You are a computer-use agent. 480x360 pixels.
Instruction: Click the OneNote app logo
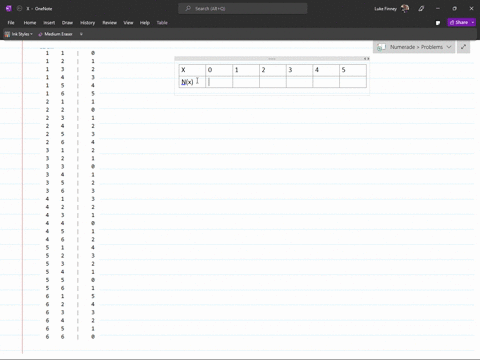coord(9,9)
